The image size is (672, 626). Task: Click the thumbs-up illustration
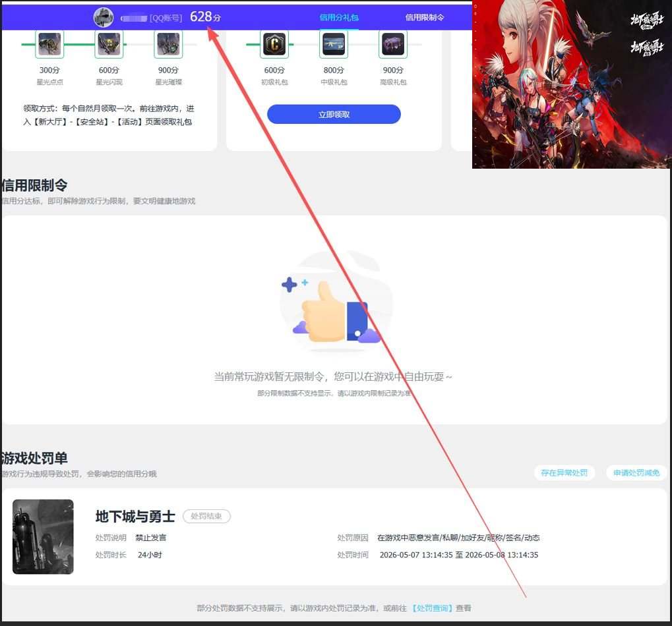(336, 302)
